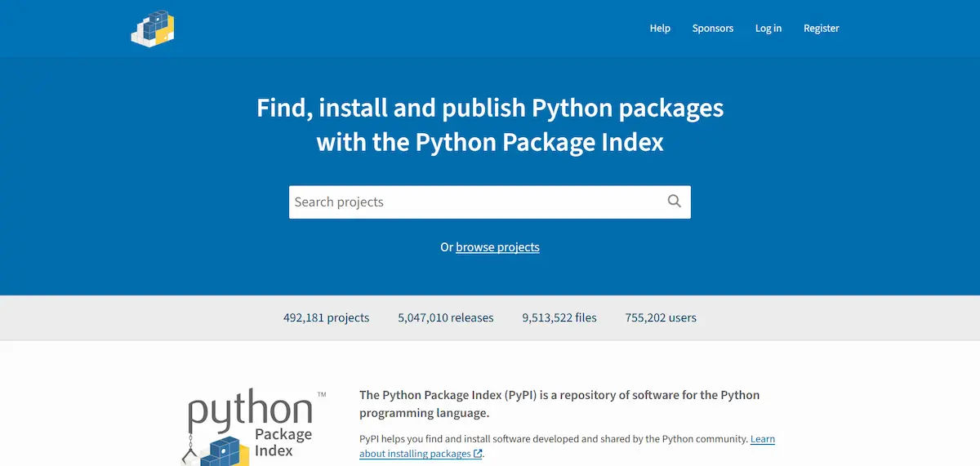Follow the browse projects link

pyautogui.click(x=497, y=247)
